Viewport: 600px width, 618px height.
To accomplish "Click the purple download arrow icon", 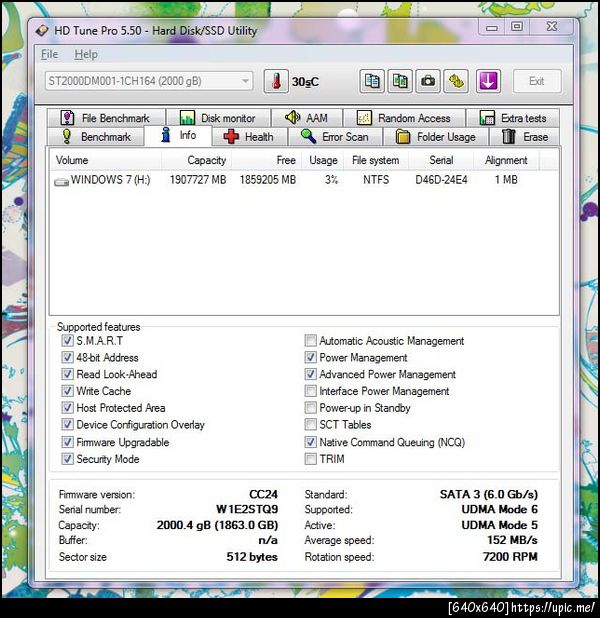I will pos(488,81).
